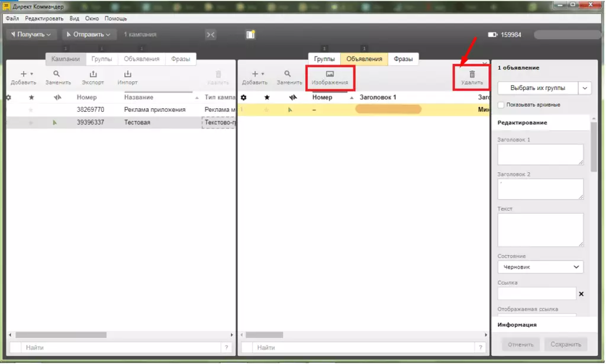The height and width of the screenshot is (364, 606).
Task: Click the Ссылка input field
Action: [x=537, y=294]
